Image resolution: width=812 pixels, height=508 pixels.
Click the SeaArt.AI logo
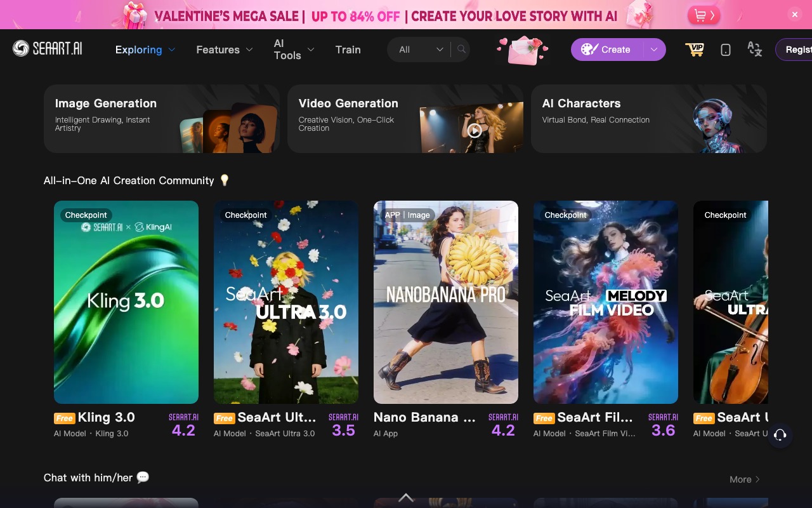(48, 49)
